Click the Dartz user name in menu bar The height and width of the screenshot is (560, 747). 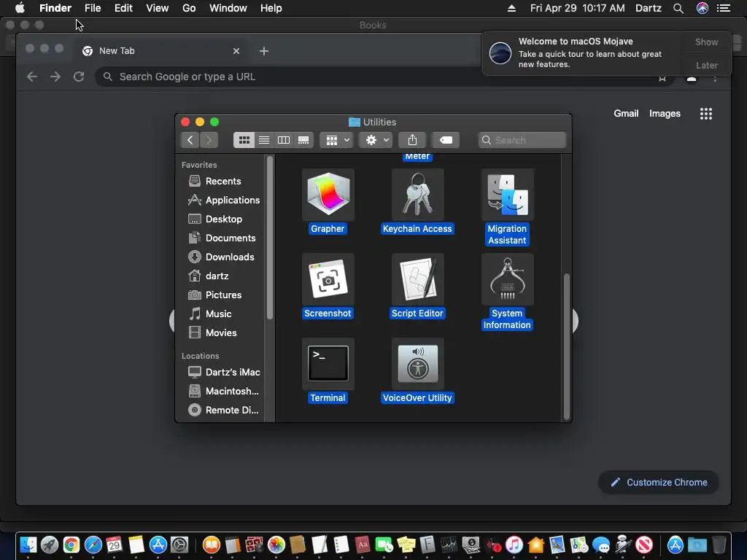pos(649,8)
